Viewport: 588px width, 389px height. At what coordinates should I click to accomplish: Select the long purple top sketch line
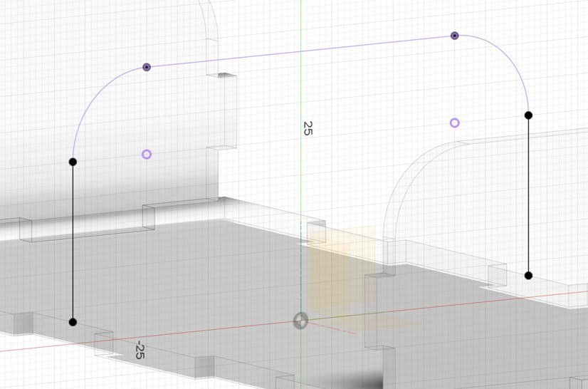pos(299,52)
